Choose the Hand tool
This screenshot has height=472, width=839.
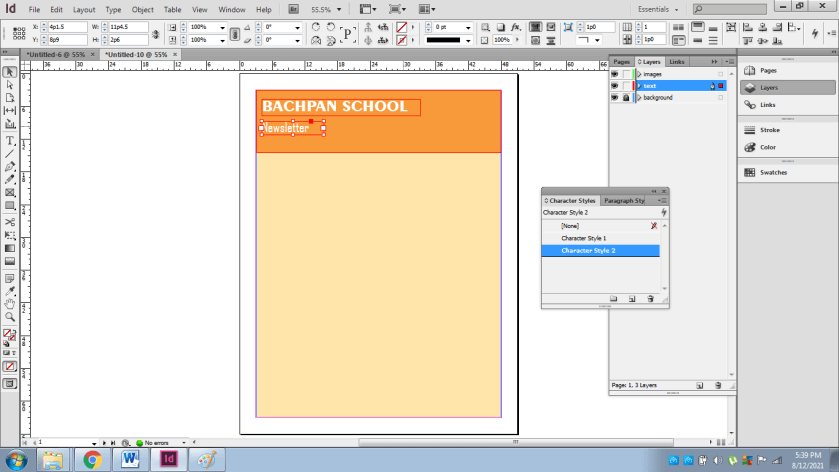(10, 303)
